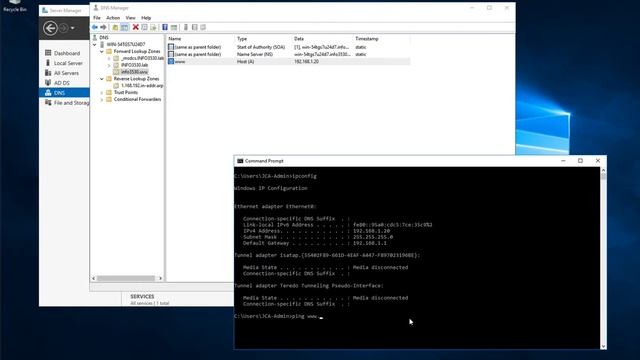Click Server Manager forward navigation button
This screenshot has width=640, height=360.
pos(64,28)
